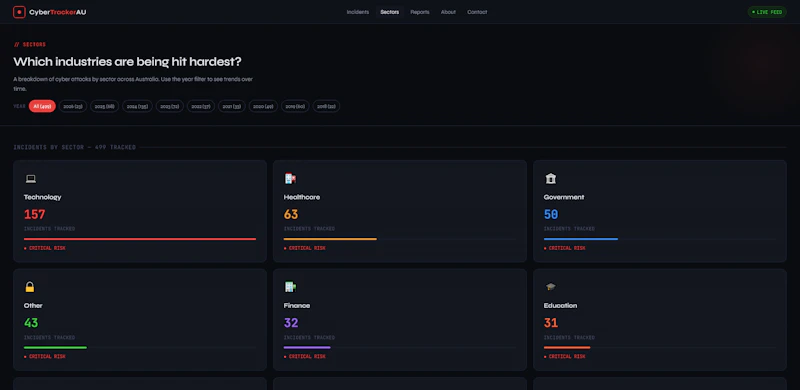Image resolution: width=800 pixels, height=390 pixels.
Task: Click 'Incidents Tracked' label under 157
Action: [x=49, y=229]
